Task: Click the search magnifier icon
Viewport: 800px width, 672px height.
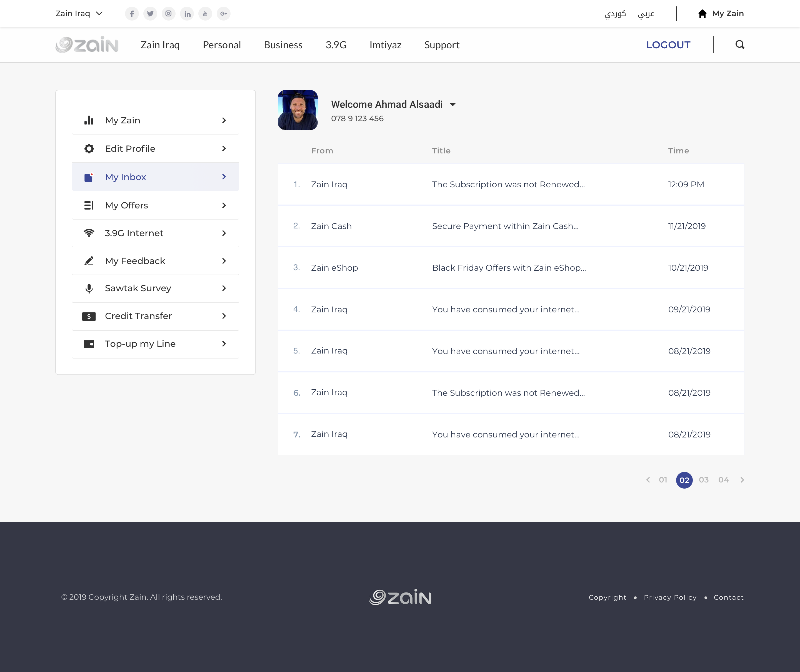Action: (x=740, y=44)
